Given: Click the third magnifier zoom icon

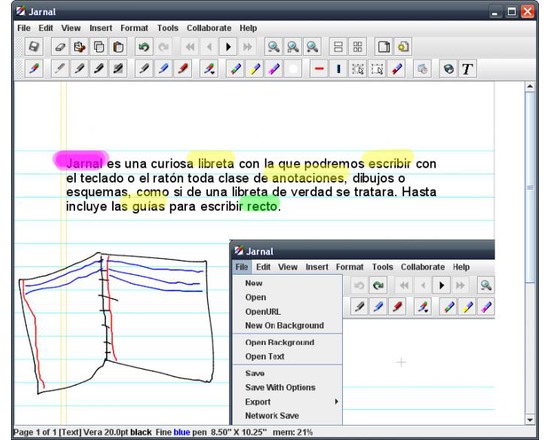Looking at the screenshot, I should point(312,47).
